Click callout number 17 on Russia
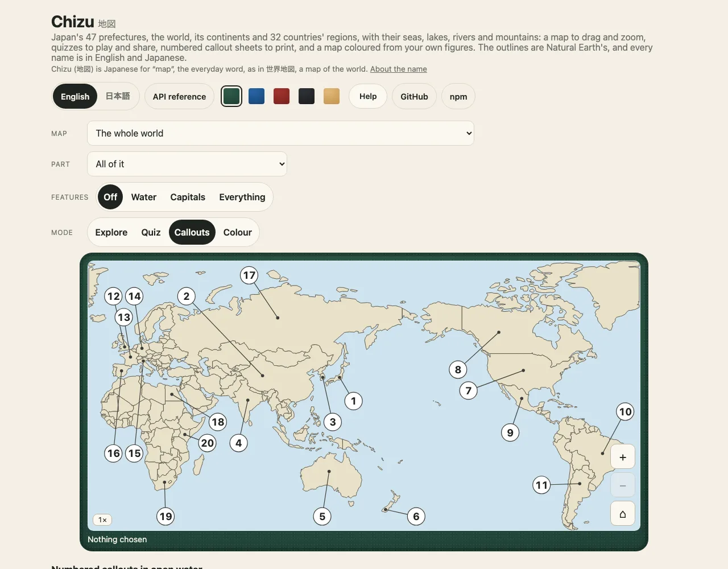This screenshot has height=569, width=728. [249, 275]
